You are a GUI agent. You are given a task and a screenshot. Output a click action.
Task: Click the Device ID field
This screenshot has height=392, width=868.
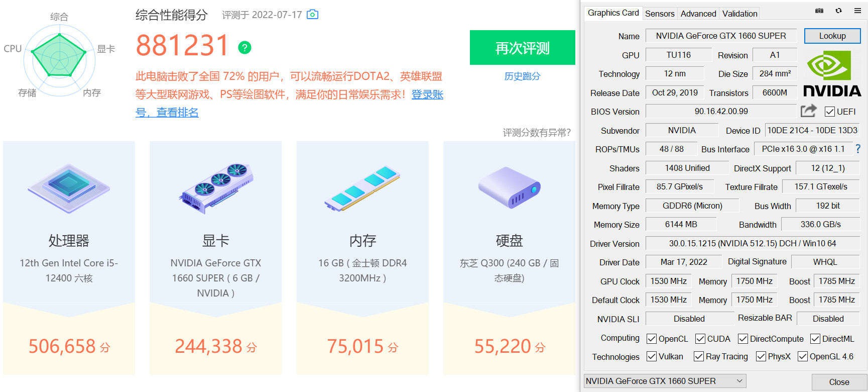812,130
